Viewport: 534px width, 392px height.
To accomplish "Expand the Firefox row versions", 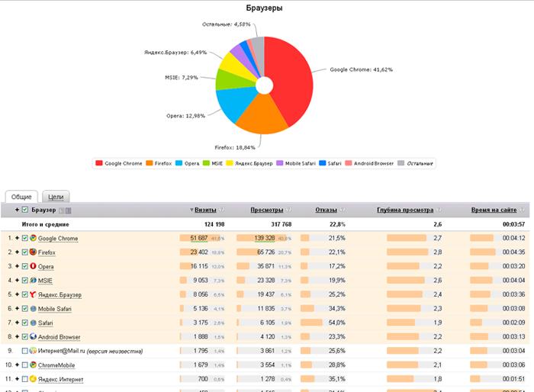I will pos(17,252).
